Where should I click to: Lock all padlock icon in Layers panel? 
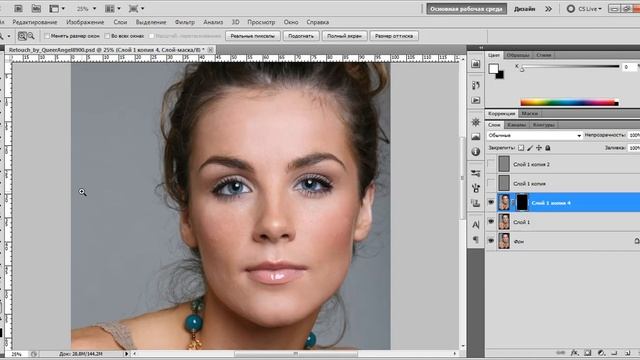coord(548,148)
